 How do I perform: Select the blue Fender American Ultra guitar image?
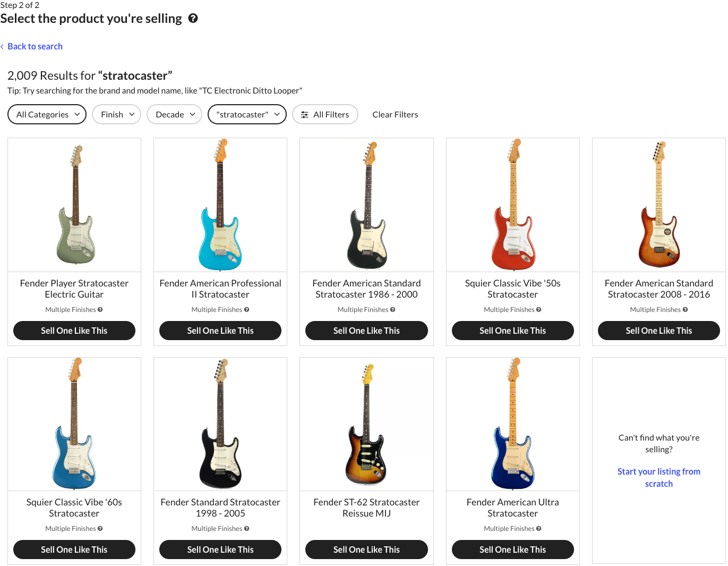click(512, 424)
